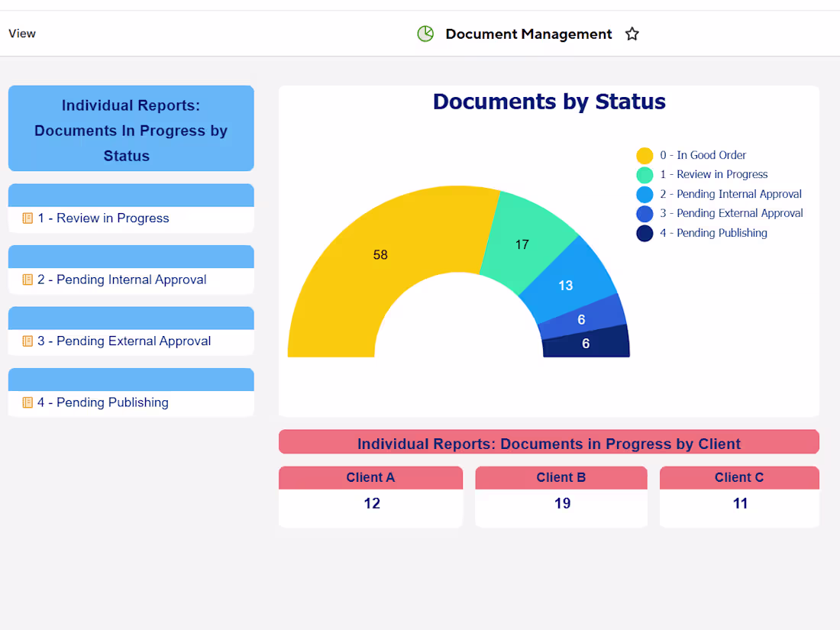Click the green pie chart dashboard icon

coord(425,34)
